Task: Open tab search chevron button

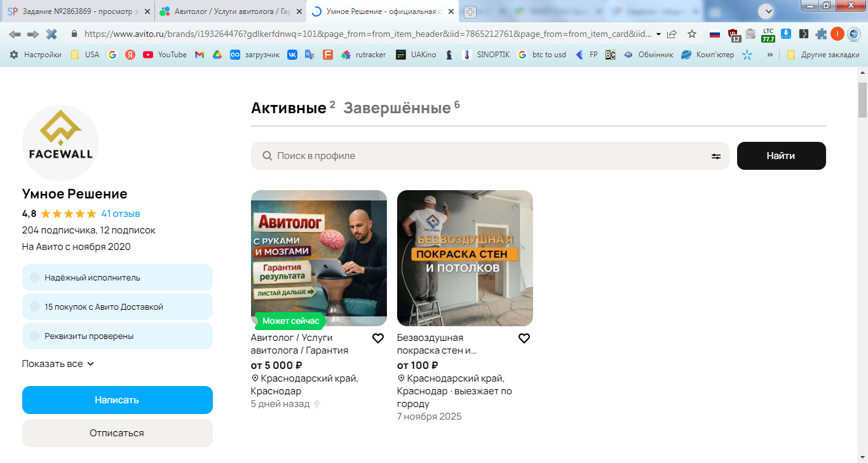Action: pos(766,11)
